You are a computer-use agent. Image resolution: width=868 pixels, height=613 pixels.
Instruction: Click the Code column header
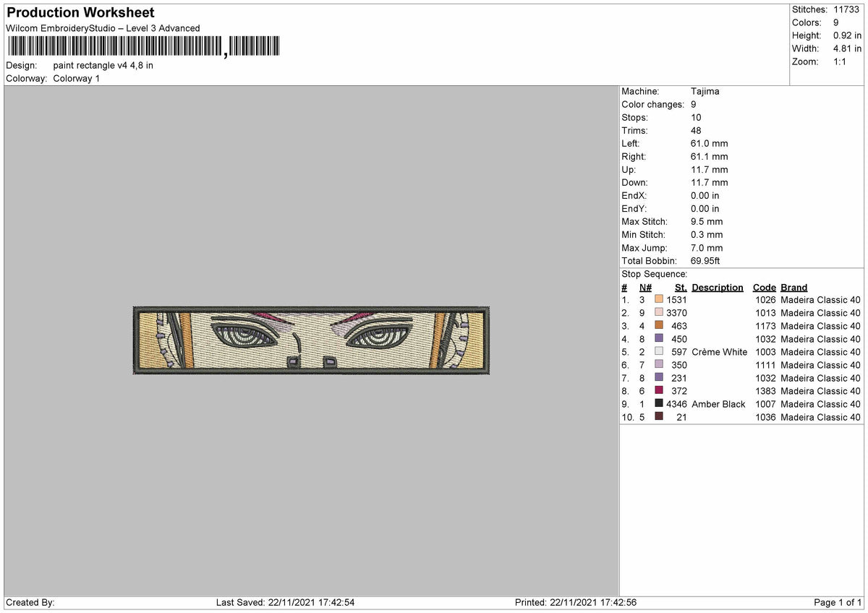click(764, 287)
